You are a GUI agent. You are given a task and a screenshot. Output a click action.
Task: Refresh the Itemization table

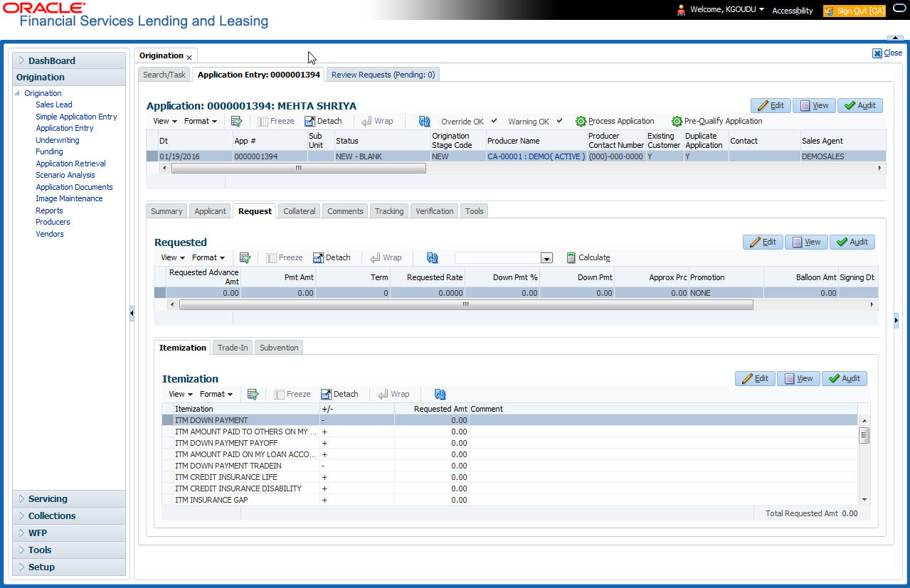click(440, 394)
